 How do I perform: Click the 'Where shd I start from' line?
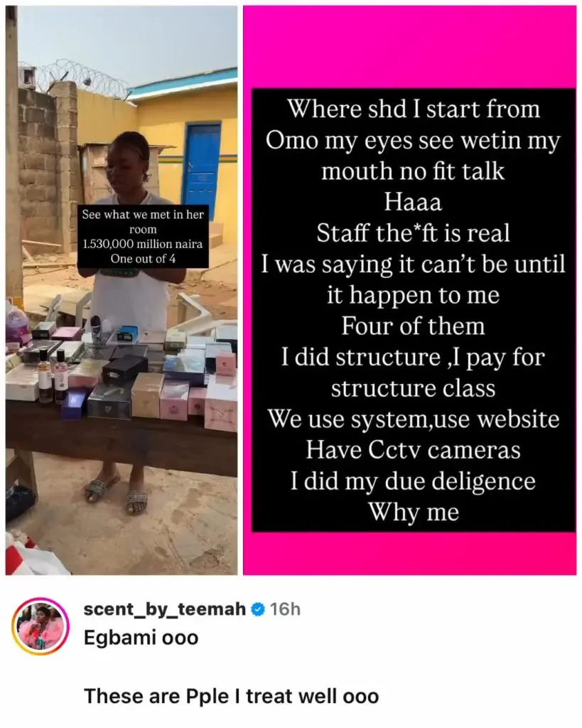(413, 109)
